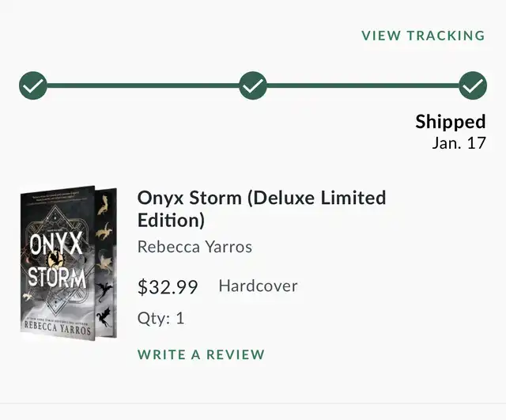Select the Qty: 1 quantity text
The height and width of the screenshot is (420, 506).
click(160, 318)
